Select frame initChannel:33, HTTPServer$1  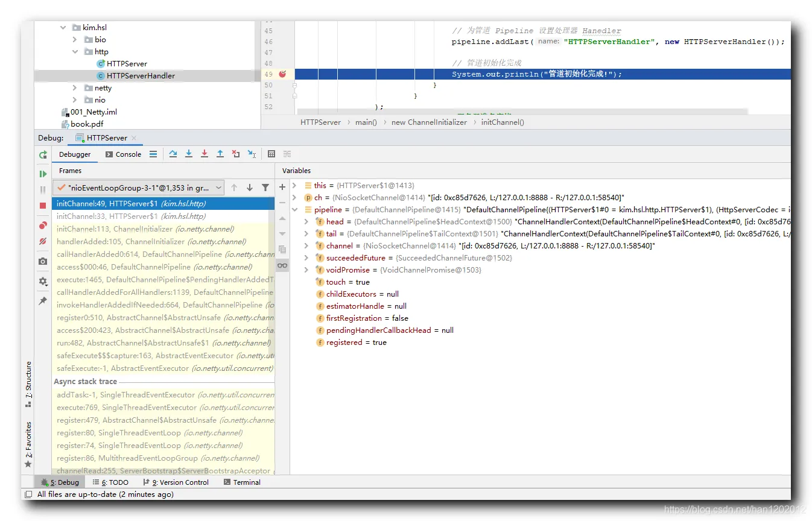tap(163, 216)
